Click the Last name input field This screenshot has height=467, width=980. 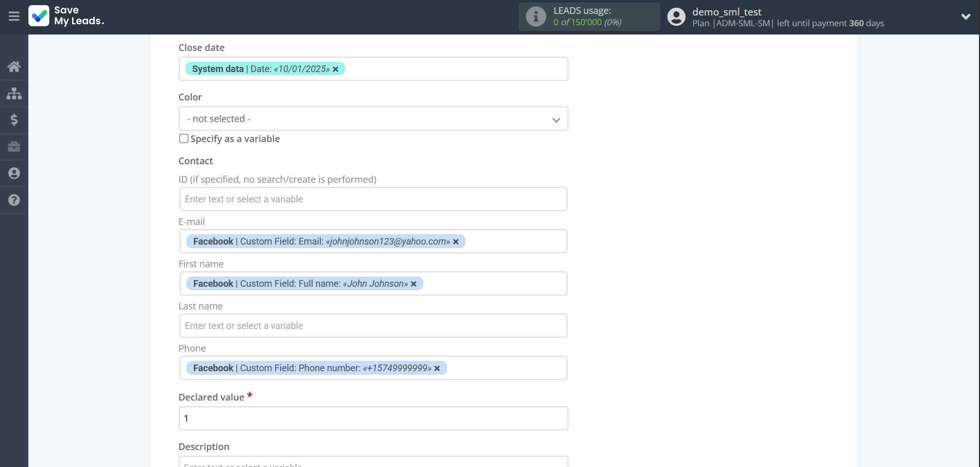[373, 326]
